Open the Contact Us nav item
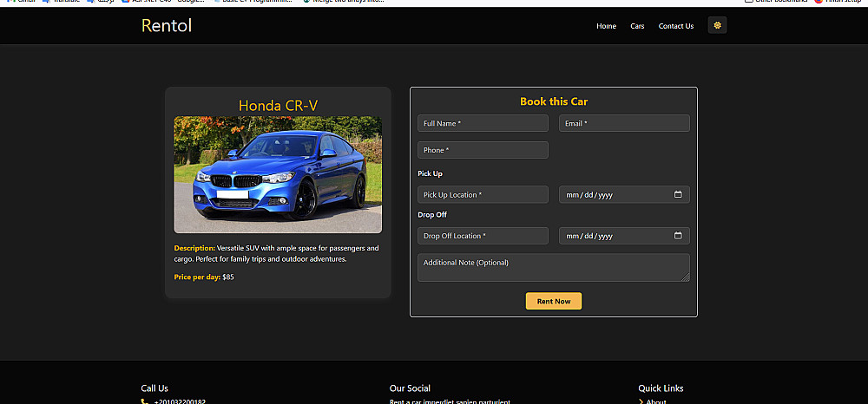The width and height of the screenshot is (868, 404). [x=676, y=26]
